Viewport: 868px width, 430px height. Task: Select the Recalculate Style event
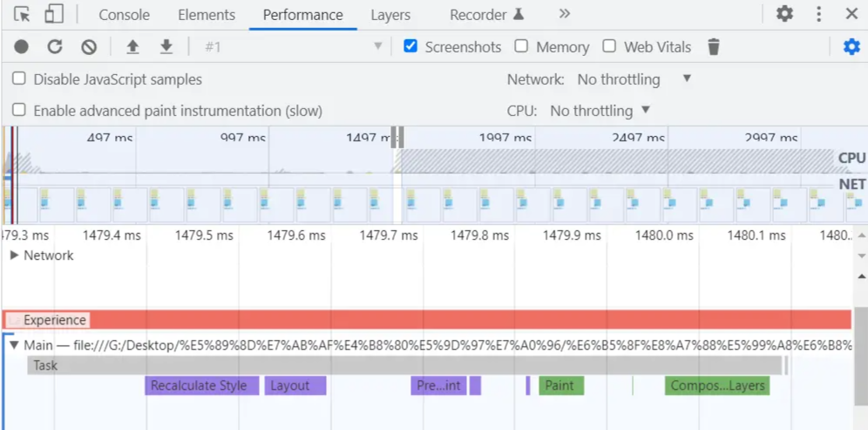[202, 386]
